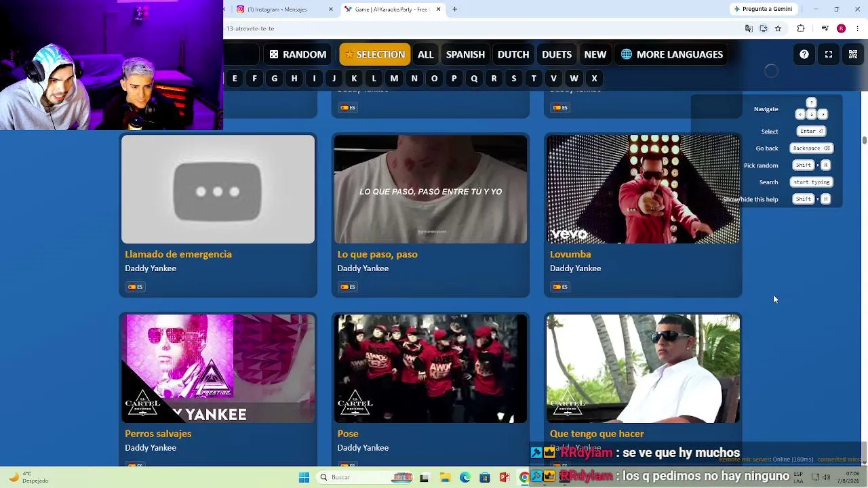Jump to letter G
Image resolution: width=868 pixels, height=488 pixels.
[274, 79]
